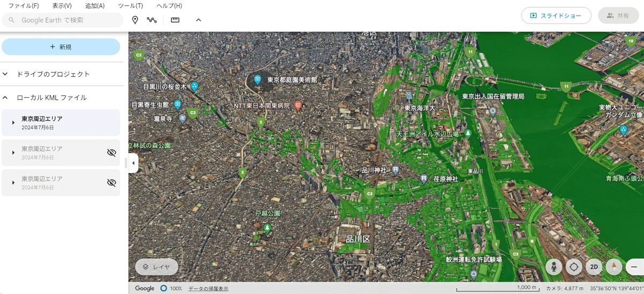Open the レイヤ layers panel
This screenshot has width=644, height=294.
pos(156,267)
